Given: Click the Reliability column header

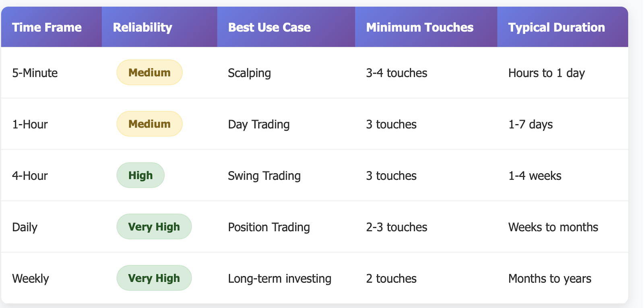Looking at the screenshot, I should tap(142, 27).
